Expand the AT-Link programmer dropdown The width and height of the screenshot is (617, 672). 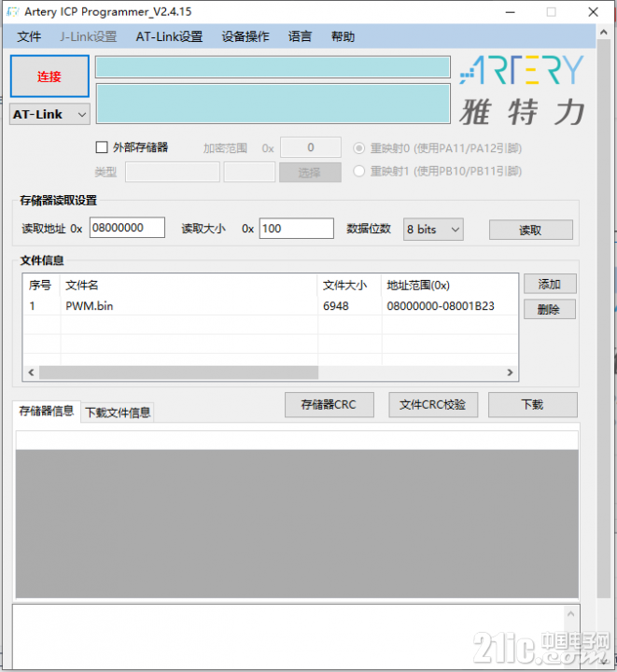pyautogui.click(x=49, y=114)
